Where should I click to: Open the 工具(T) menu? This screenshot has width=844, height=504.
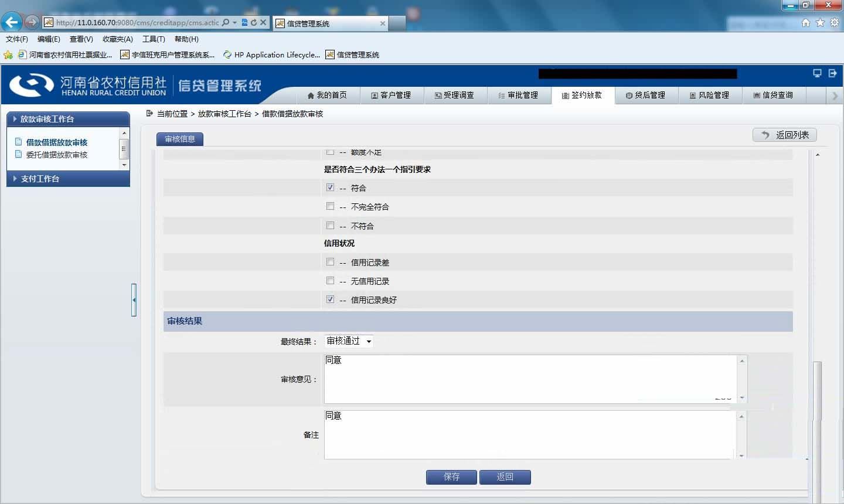[x=154, y=39]
